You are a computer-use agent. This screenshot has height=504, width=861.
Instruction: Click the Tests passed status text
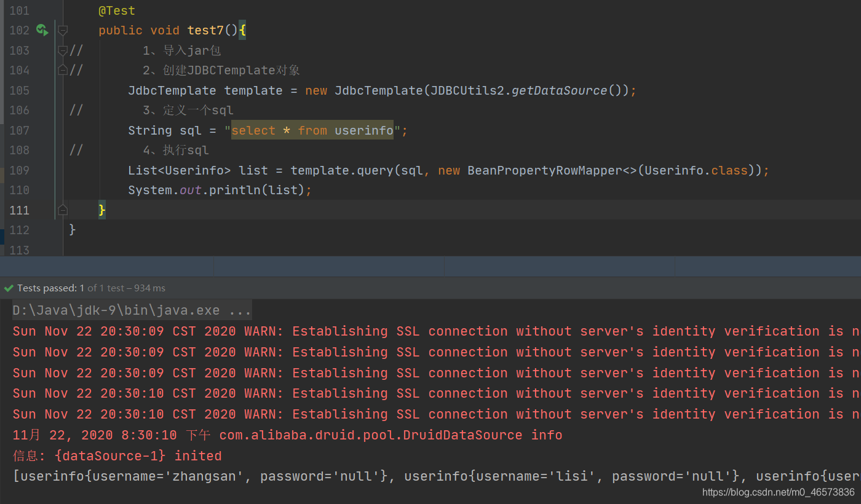point(91,288)
